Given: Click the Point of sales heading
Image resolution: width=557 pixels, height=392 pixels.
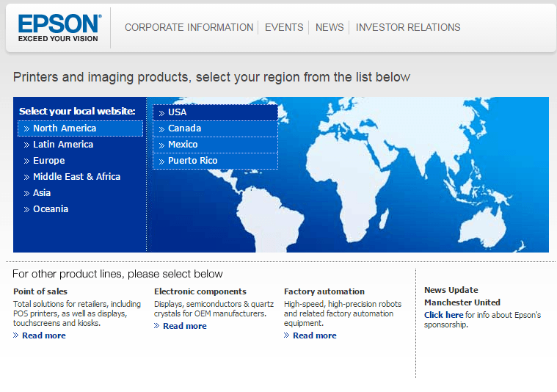Looking at the screenshot, I should [40, 291].
